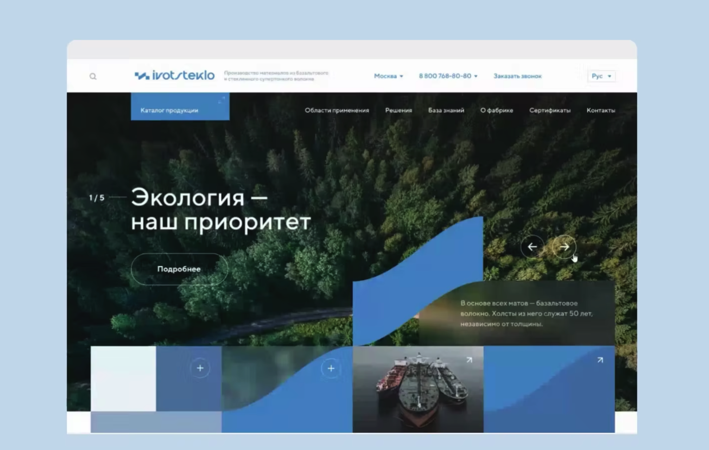The image size is (709, 450).
Task: Expand the phone number 8 800 dropdown
Action: (447, 76)
